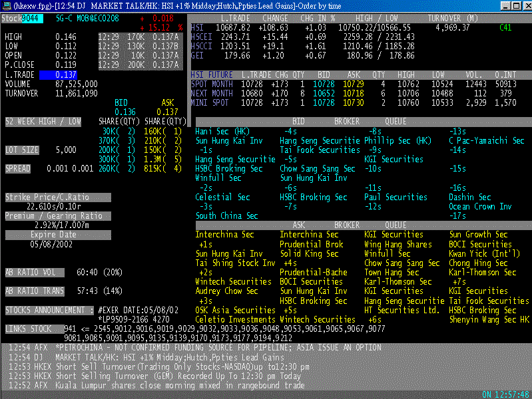The image size is (532, 399).
Task: Select Wing Hang Shares in ask queue
Action: 398,245
